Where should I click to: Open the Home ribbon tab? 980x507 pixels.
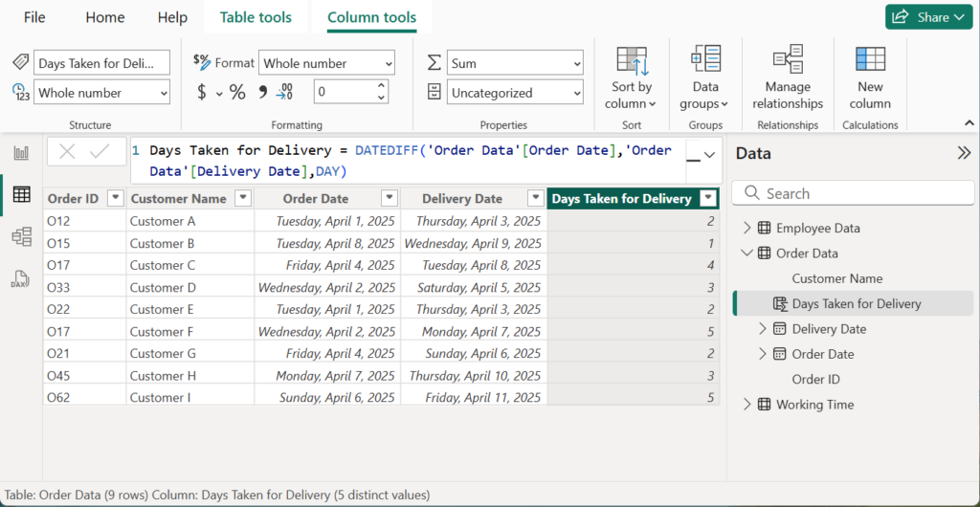[x=105, y=17]
